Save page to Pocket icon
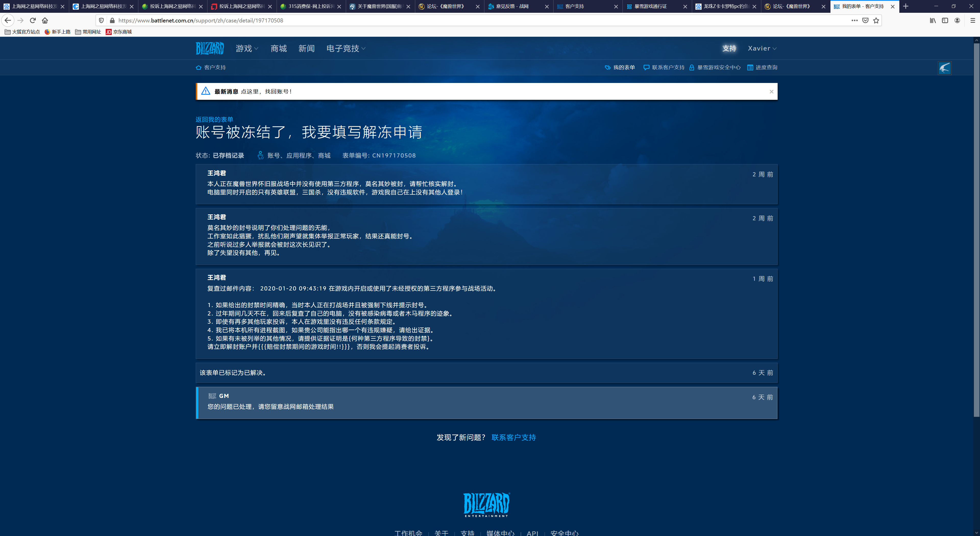Image resolution: width=980 pixels, height=536 pixels. tap(865, 20)
